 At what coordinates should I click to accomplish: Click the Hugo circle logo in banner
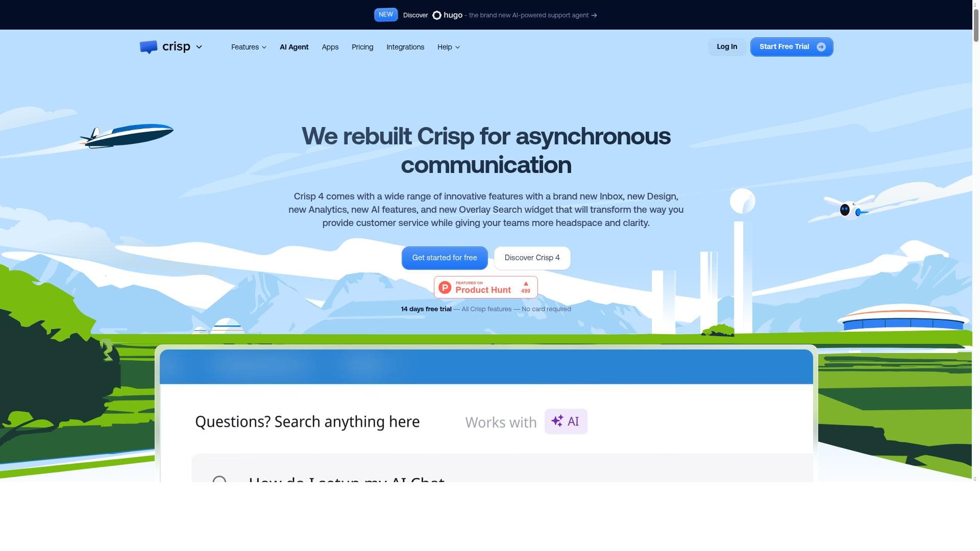pos(437,15)
